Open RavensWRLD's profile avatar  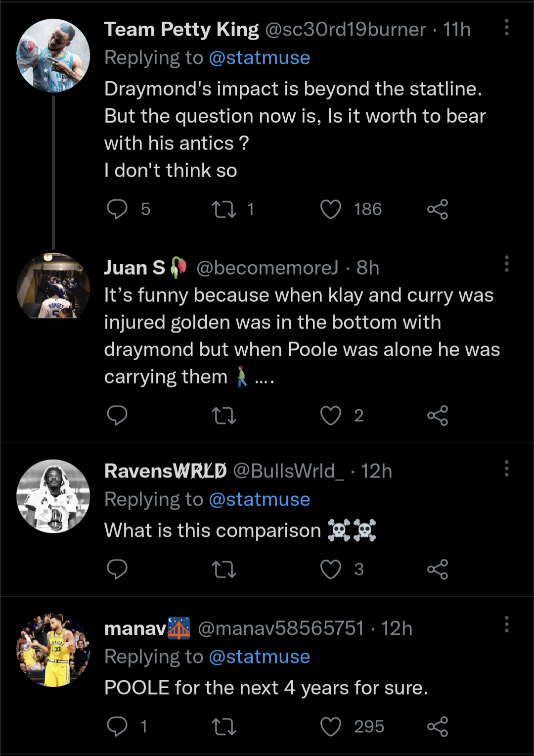click(x=53, y=496)
